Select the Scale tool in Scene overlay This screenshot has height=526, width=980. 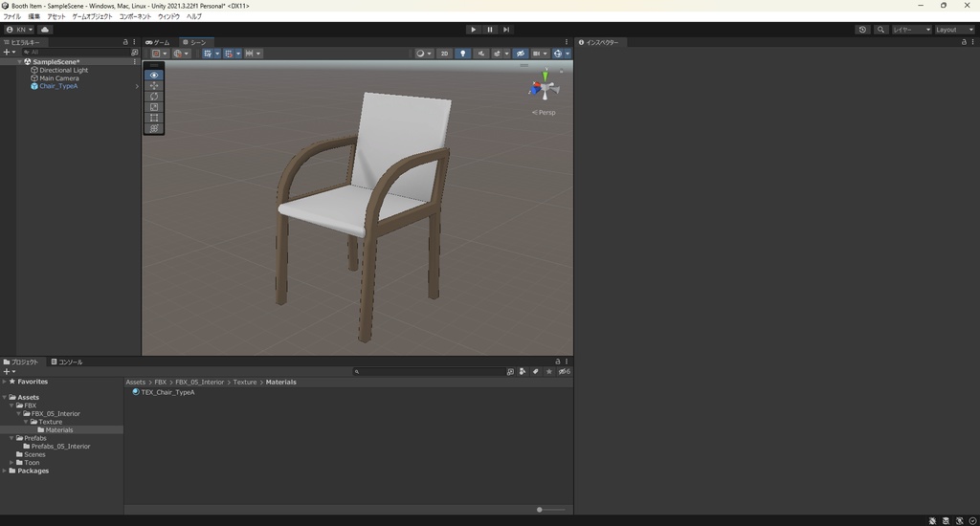[x=154, y=107]
